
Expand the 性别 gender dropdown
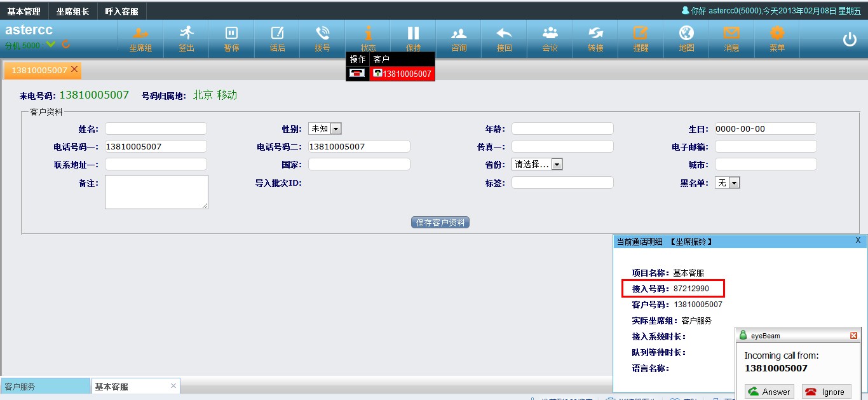coord(336,128)
